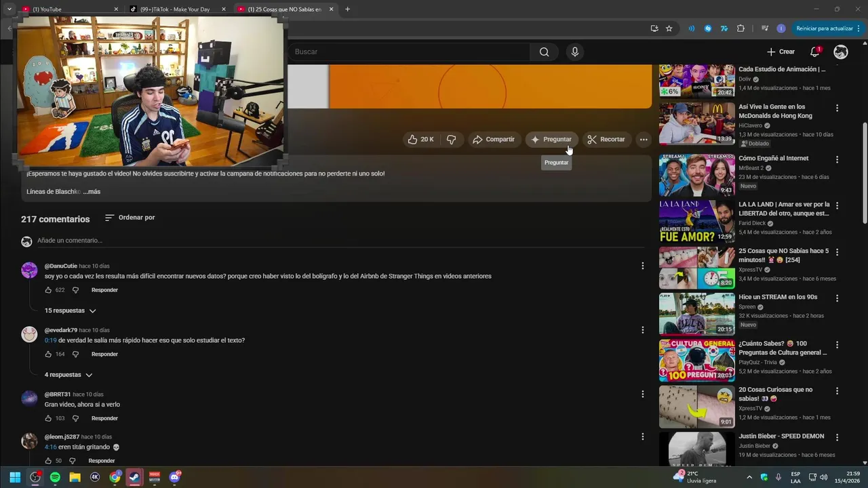Like BRRT31's comment with 103 likes

click(48, 419)
